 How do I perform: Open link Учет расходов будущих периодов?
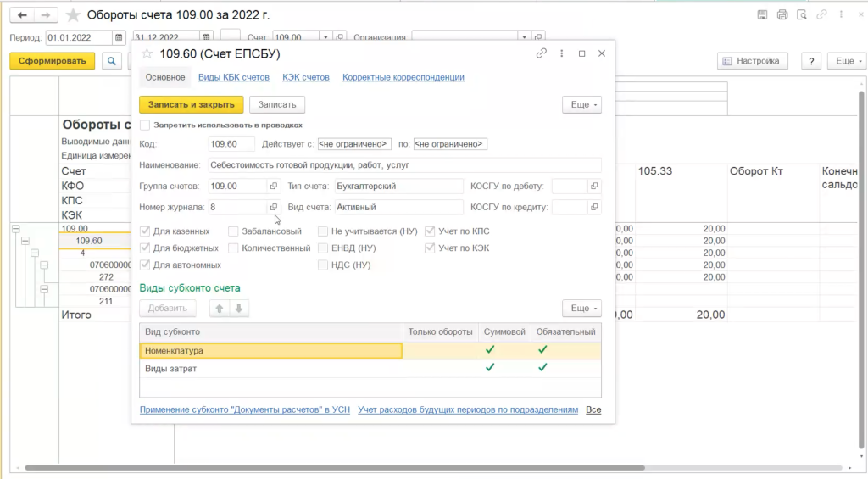pos(468,409)
